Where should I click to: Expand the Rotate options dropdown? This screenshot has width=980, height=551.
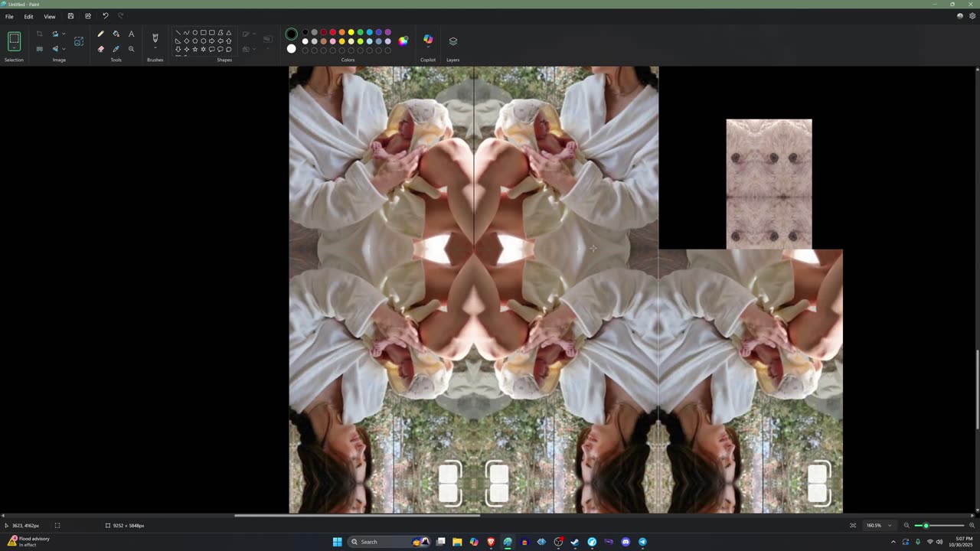click(64, 34)
